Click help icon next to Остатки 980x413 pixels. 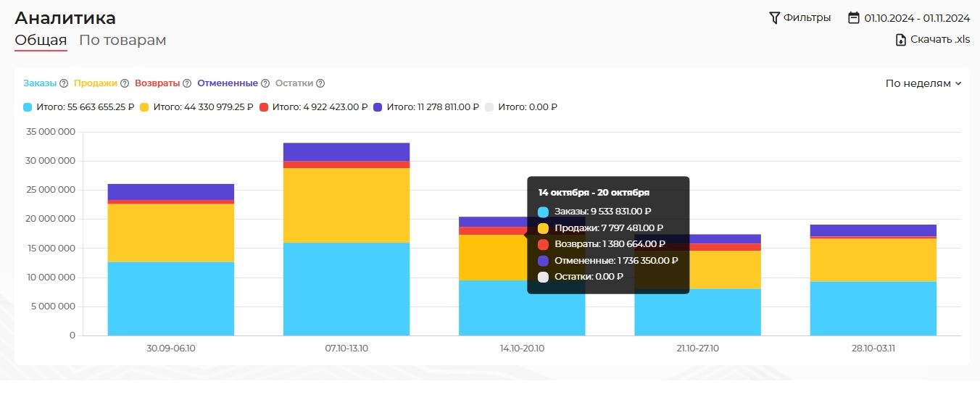tap(320, 83)
